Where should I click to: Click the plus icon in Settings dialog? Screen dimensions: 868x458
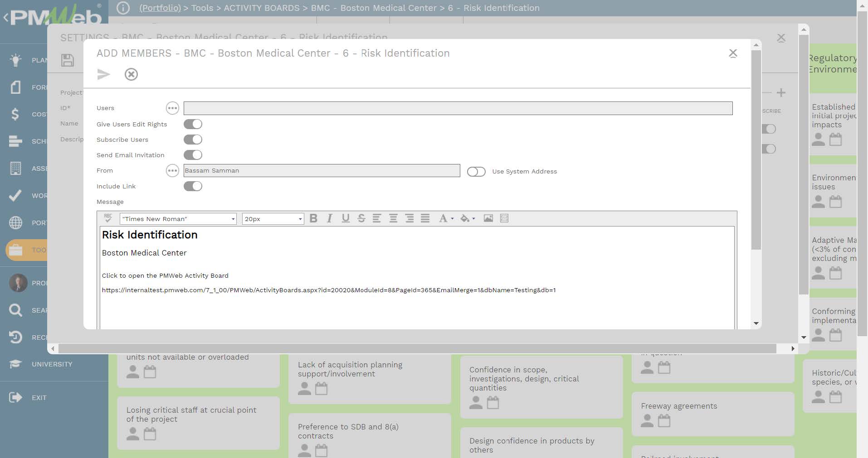(x=781, y=92)
